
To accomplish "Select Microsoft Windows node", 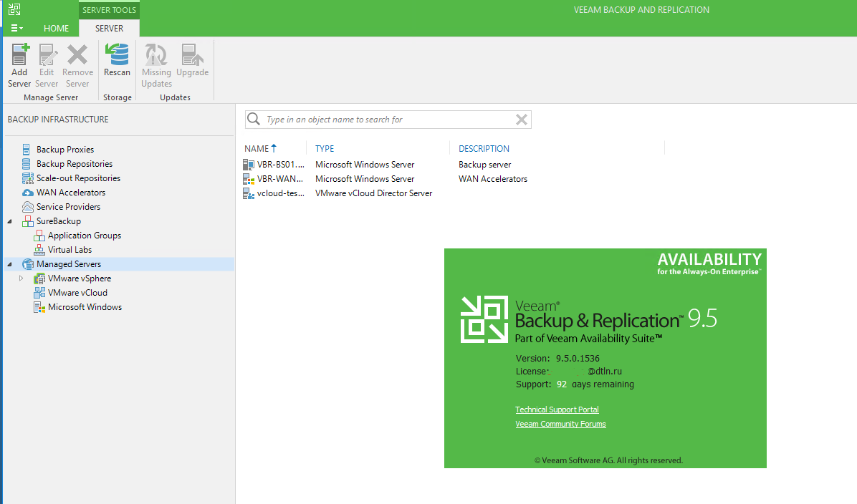I will tap(85, 307).
